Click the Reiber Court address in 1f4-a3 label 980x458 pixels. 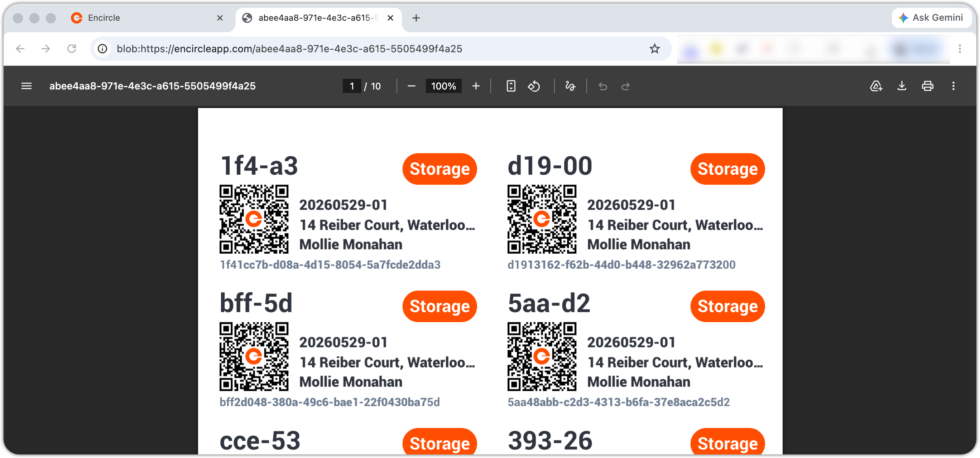pyautogui.click(x=387, y=225)
